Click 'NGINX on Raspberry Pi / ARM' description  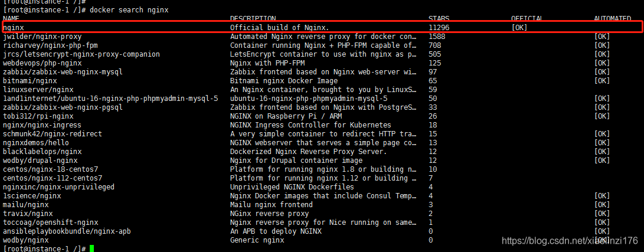pos(286,116)
